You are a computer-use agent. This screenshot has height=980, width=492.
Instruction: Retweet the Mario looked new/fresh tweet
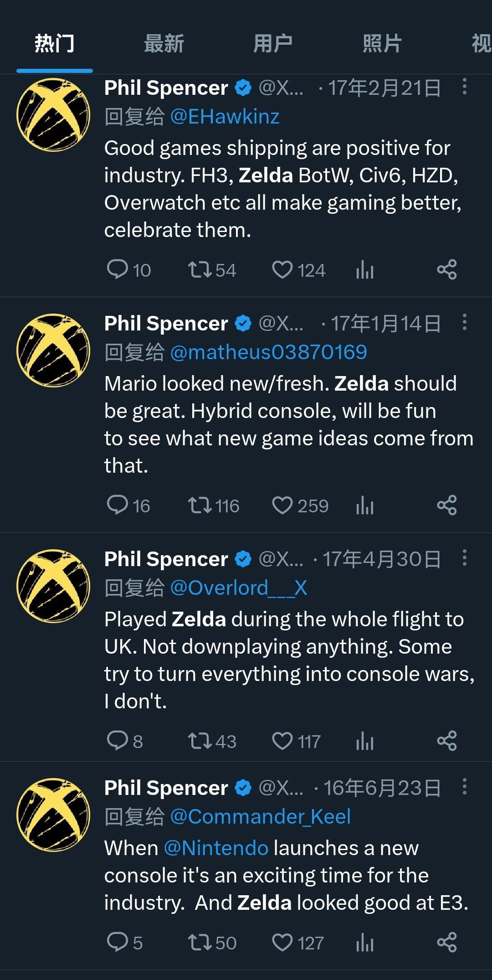click(x=213, y=505)
